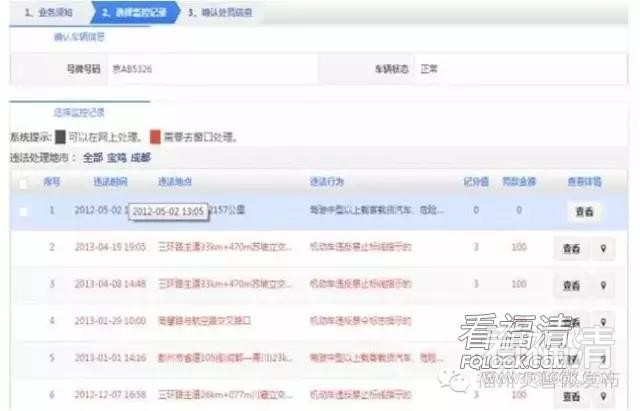Click the red window-processing legend swatch
This screenshot has height=411, width=640.
tap(155, 137)
